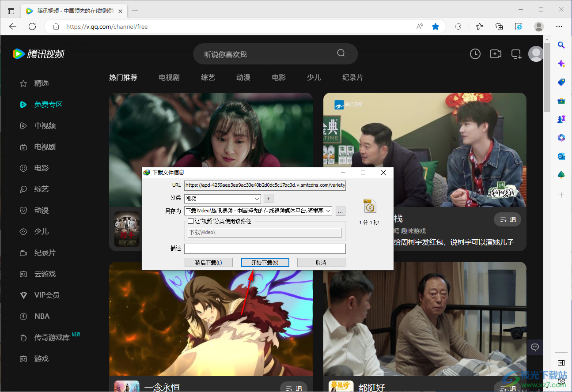572x392 pixels.
Task: Click the IE mode icon in toolbar
Action: click(x=519, y=26)
